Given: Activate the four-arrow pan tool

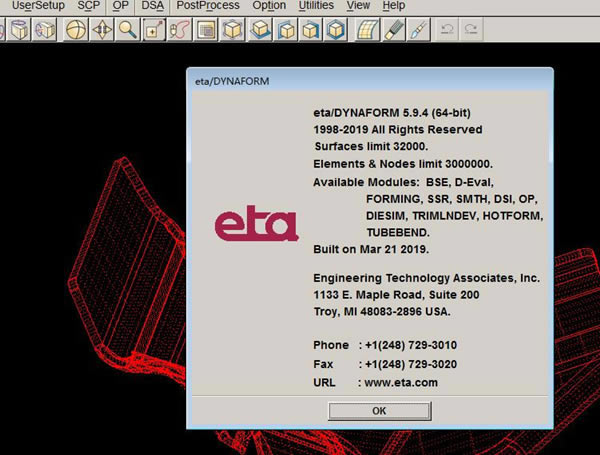Looking at the screenshot, I should 101,29.
